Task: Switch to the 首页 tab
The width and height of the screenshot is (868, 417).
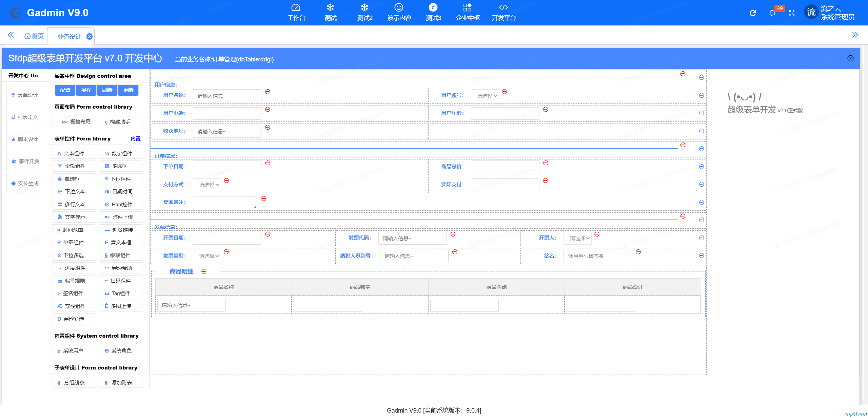Action: pyautogui.click(x=34, y=36)
